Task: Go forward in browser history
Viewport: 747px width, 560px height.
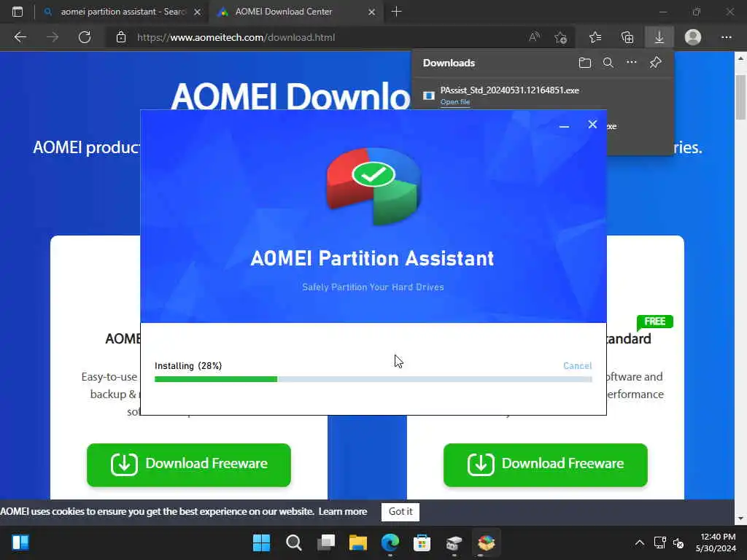Action: (x=53, y=37)
